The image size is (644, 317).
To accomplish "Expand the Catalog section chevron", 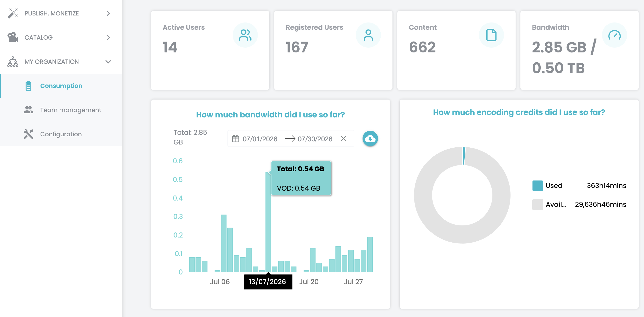I will 108,37.
